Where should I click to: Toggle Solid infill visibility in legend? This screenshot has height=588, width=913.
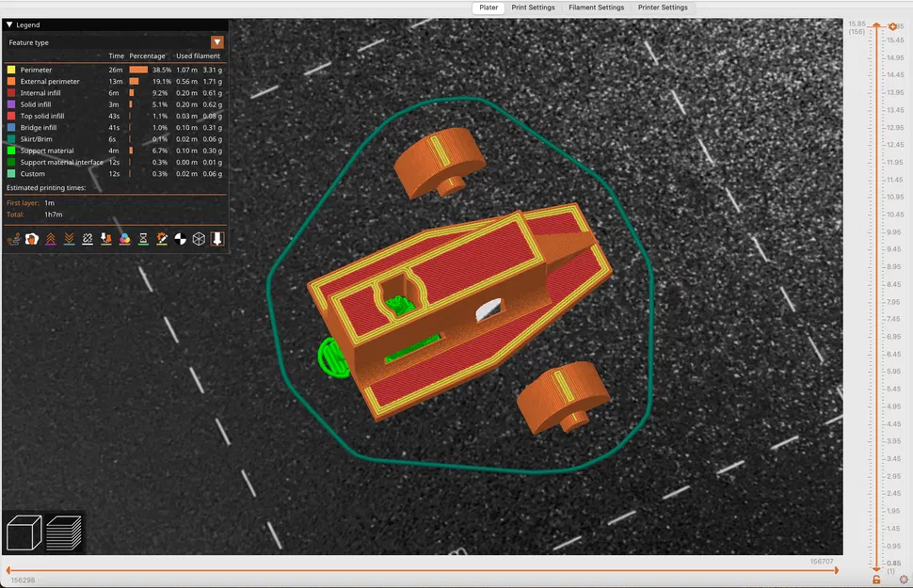pyautogui.click(x=115, y=104)
